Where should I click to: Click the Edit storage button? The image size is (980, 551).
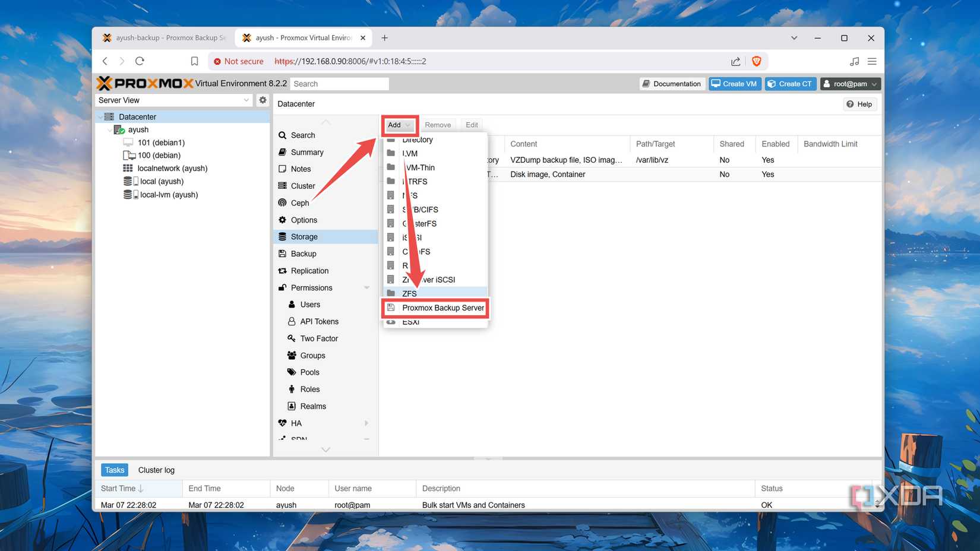tap(472, 125)
